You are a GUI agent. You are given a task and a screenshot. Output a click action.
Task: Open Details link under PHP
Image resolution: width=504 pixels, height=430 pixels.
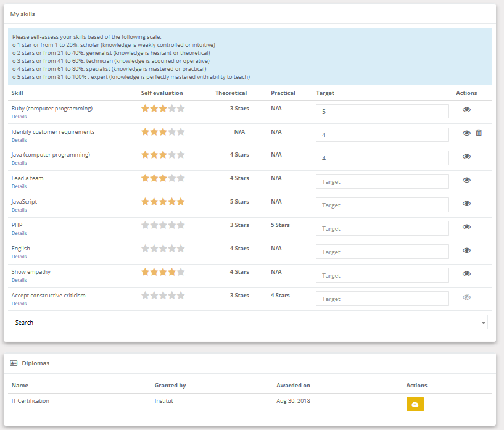pyautogui.click(x=19, y=233)
